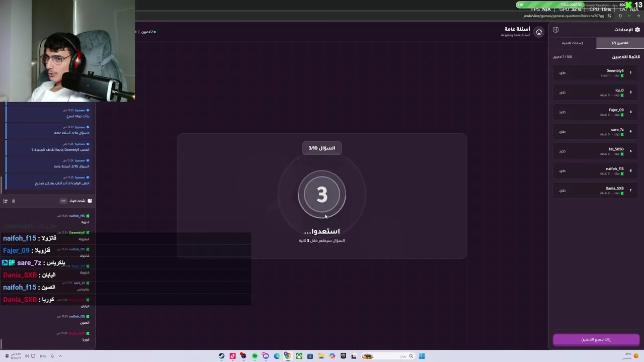Select player name Deembly5 in the list
The height and width of the screenshot is (362, 644).
(615, 71)
